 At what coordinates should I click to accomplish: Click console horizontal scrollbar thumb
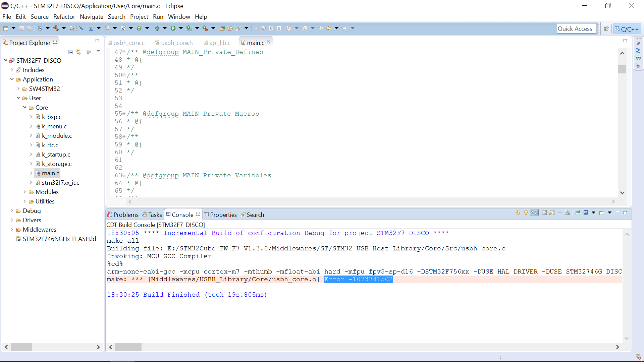pos(128,347)
